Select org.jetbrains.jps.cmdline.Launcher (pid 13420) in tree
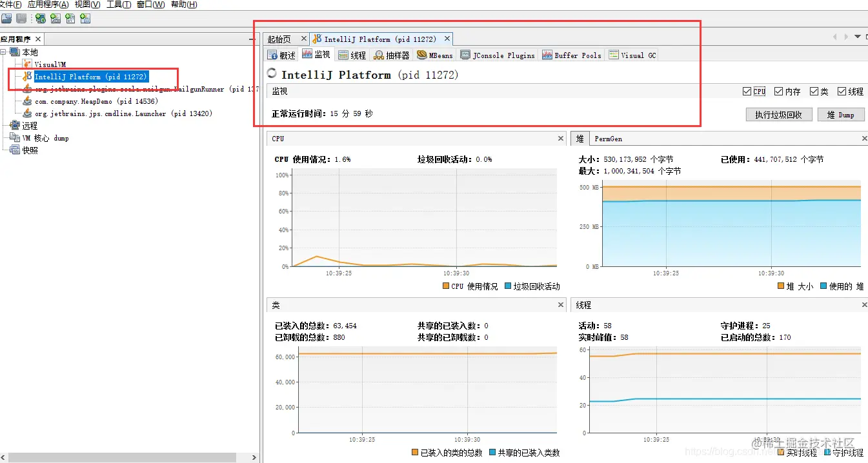Viewport: 868px width, 463px height. 123,113
